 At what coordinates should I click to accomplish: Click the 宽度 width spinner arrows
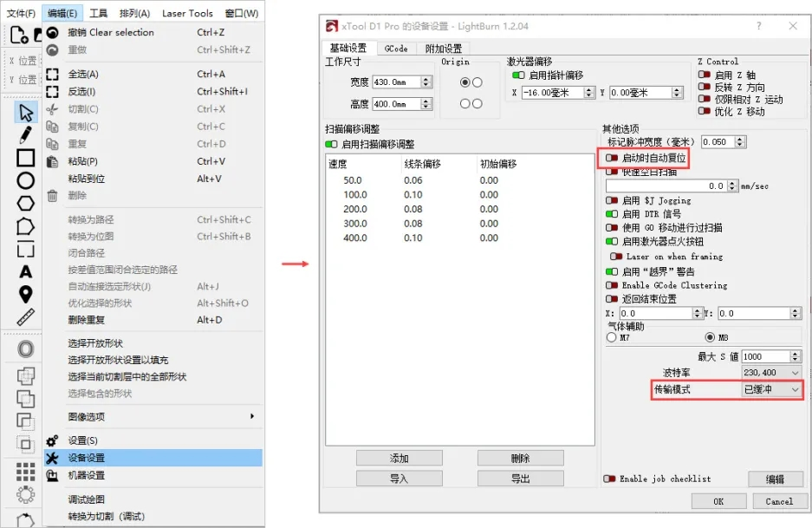[x=426, y=81]
